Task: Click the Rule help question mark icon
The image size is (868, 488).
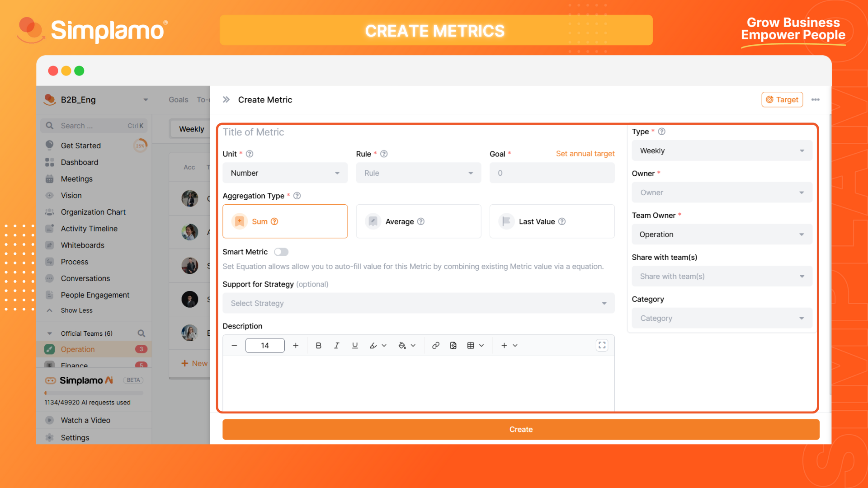Action: 384,154
